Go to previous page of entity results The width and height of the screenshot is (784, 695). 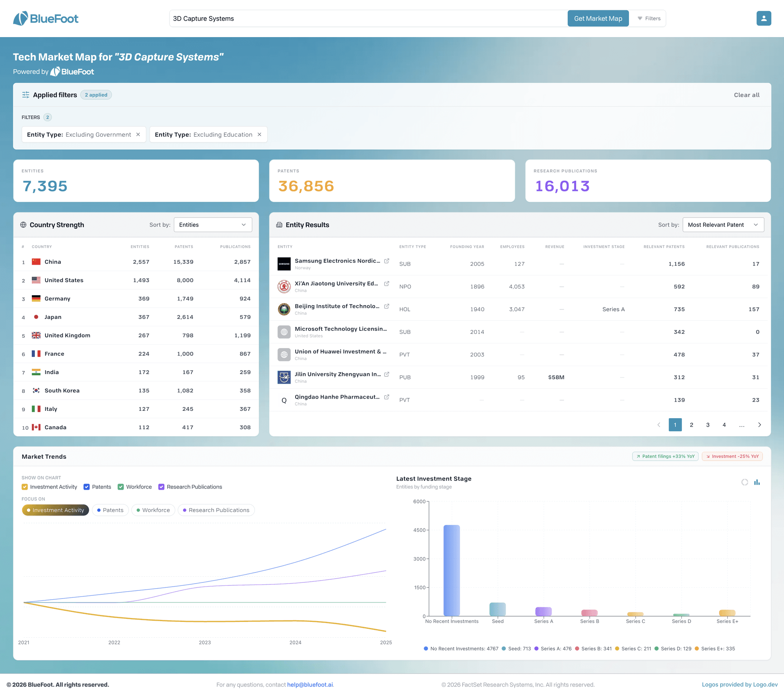point(658,425)
